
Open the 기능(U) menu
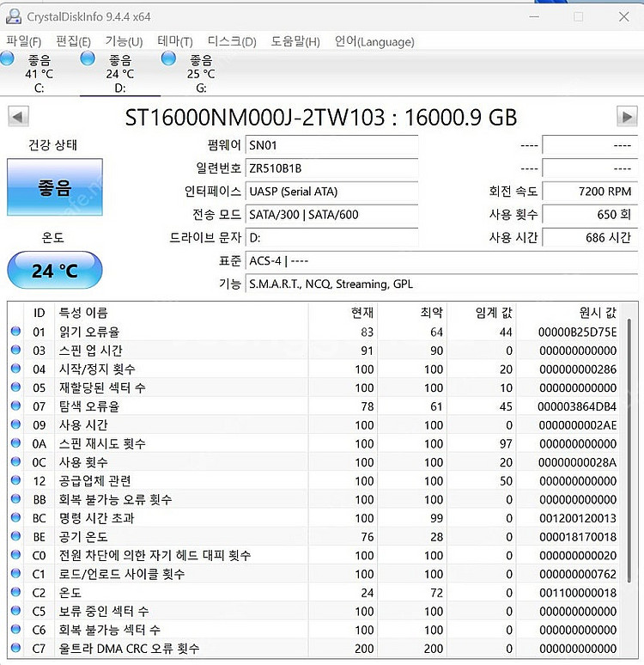124,41
